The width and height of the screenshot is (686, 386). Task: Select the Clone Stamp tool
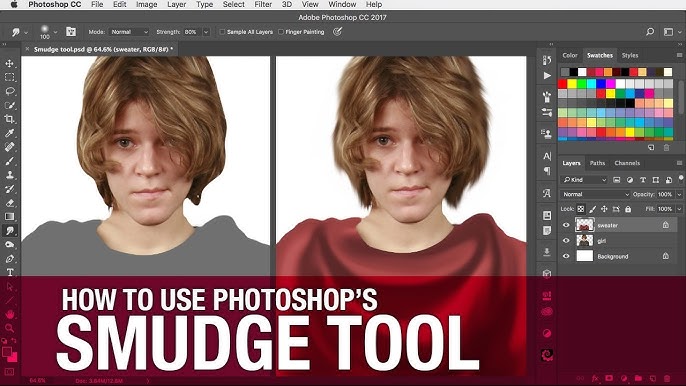click(10, 175)
